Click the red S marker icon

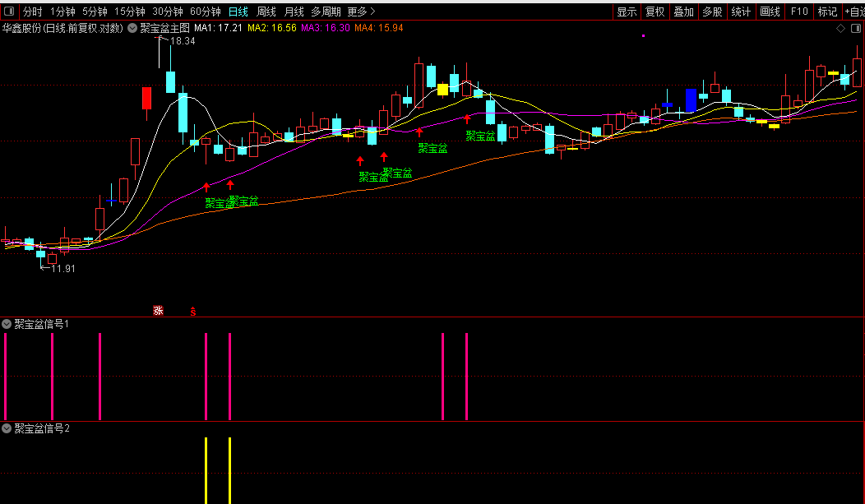click(193, 312)
